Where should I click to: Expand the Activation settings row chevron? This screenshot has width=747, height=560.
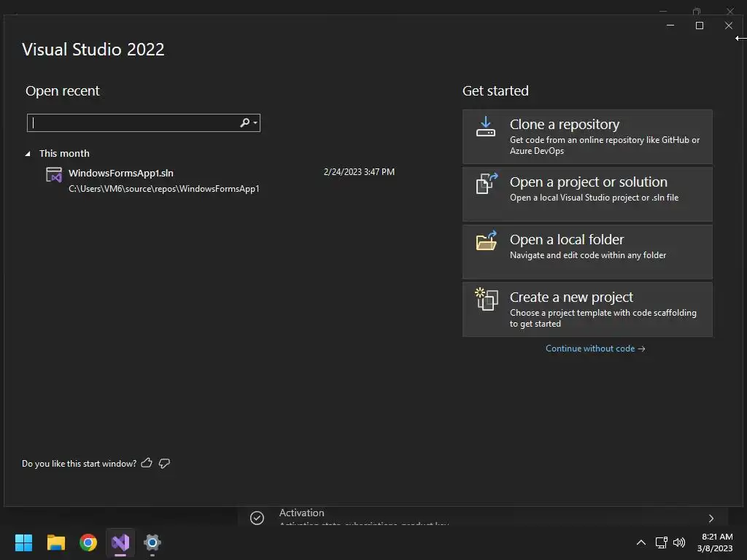pos(711,518)
